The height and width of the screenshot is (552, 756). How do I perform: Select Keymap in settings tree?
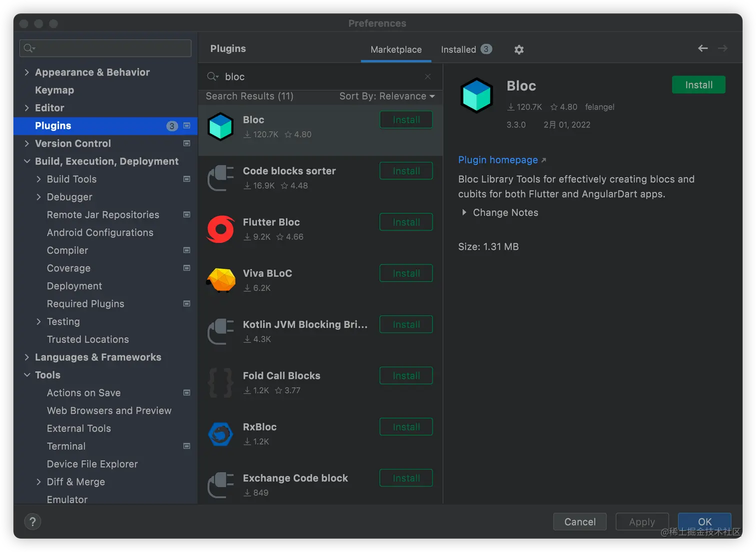click(x=54, y=90)
